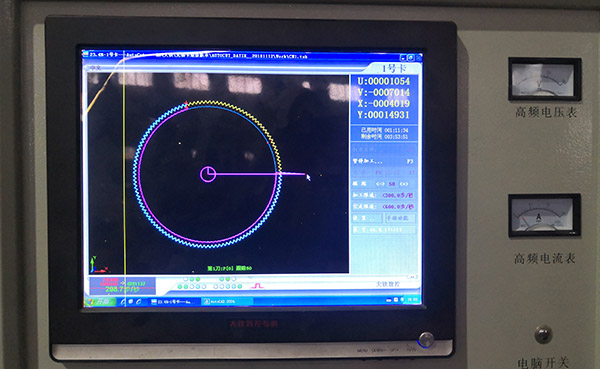Viewport: 600px width, 369px height.
Task: Open the 设置 settings button
Action: click(367, 218)
